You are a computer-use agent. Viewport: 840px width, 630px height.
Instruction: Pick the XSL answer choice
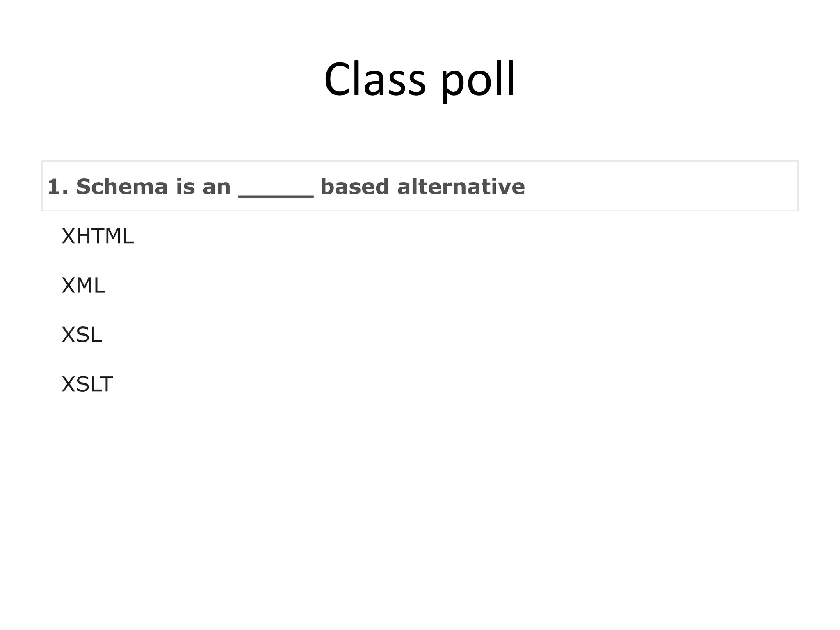(82, 335)
